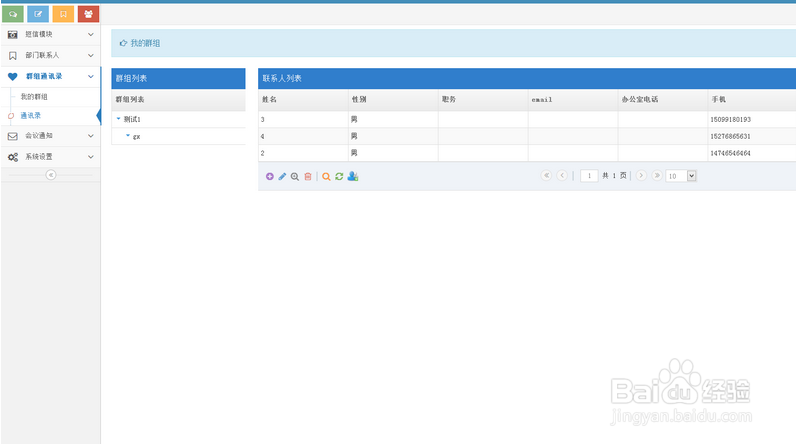
Task: Click the gears icon beside 系统设置
Action: [x=13, y=157]
